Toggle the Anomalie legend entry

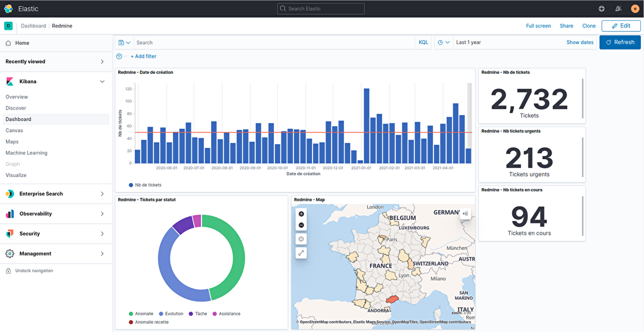click(x=141, y=314)
